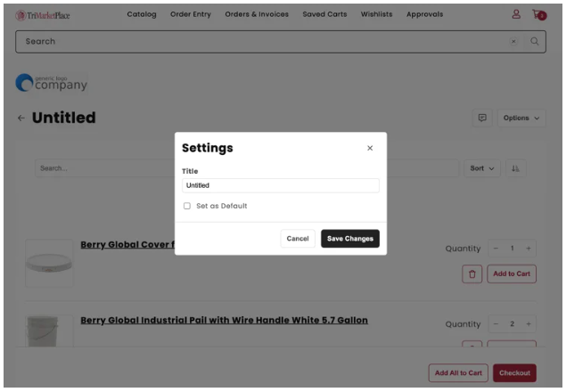The height and width of the screenshot is (392, 566).
Task: Click the Title input field
Action: [280, 185]
